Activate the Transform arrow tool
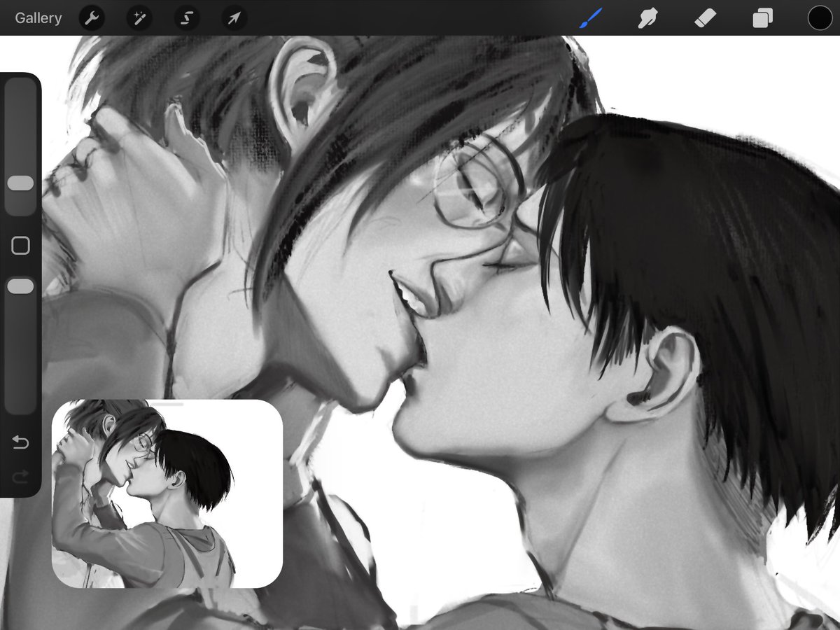 pos(234,18)
